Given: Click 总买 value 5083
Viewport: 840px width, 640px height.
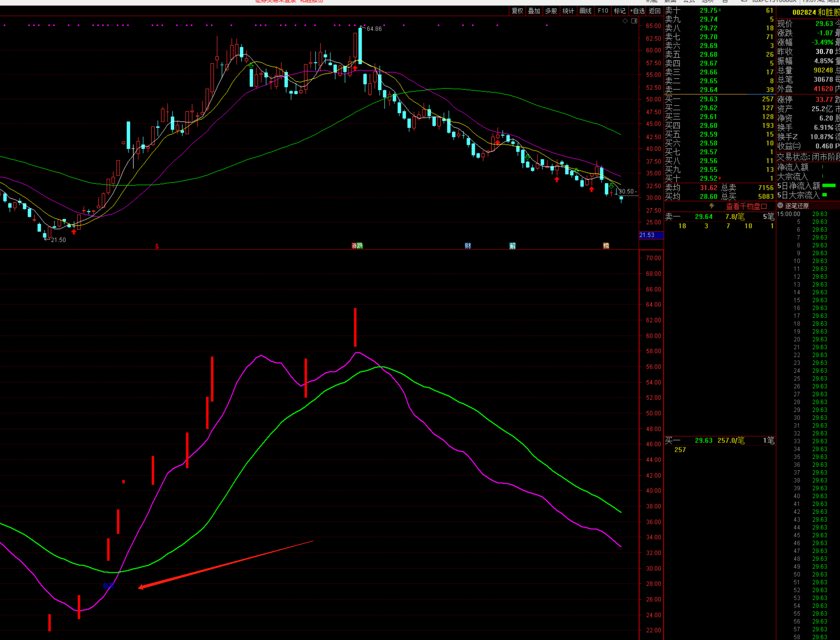Looking at the screenshot, I should coord(766,197).
